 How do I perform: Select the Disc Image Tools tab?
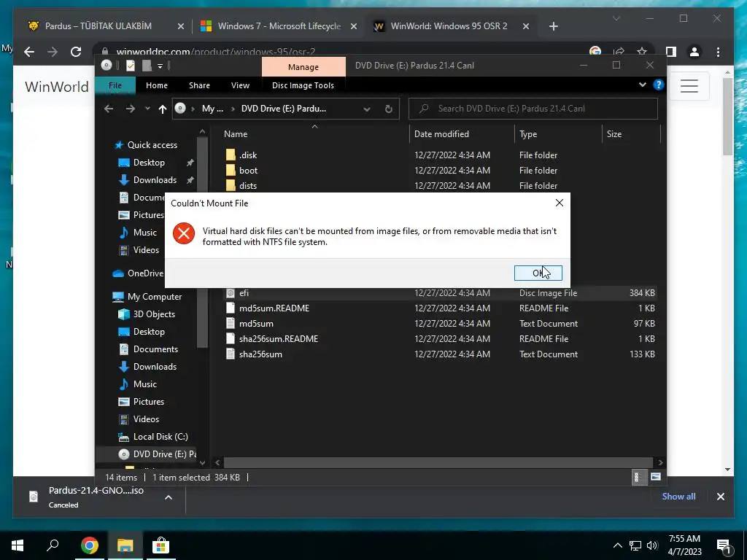click(303, 85)
